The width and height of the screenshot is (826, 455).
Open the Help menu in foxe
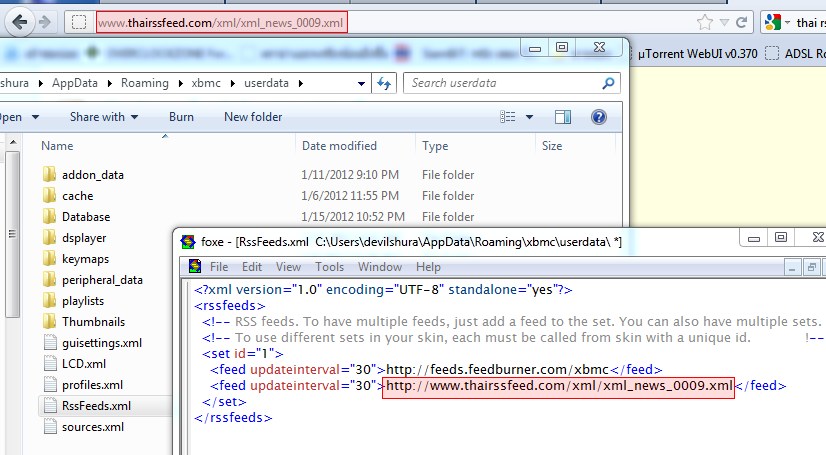(x=428, y=267)
